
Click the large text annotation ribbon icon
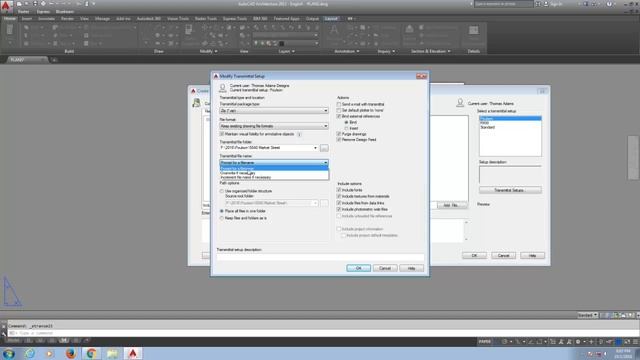334,31
